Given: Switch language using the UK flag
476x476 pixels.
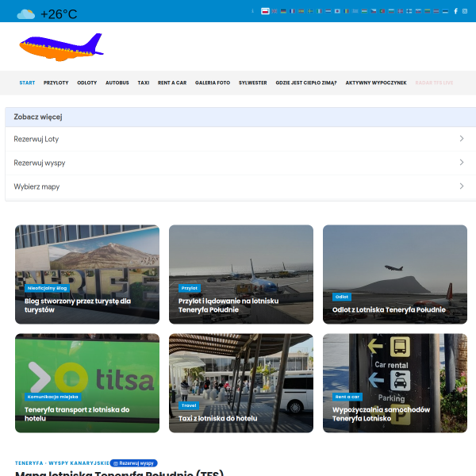Looking at the screenshot, I should click(274, 11).
